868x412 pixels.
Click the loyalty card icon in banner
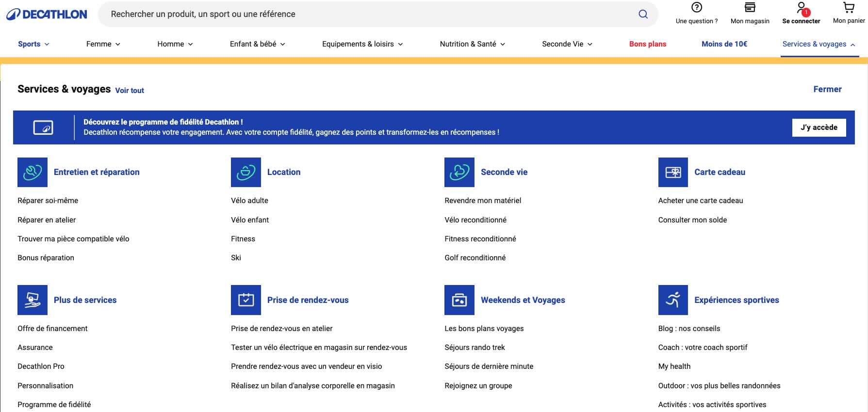pyautogui.click(x=43, y=127)
